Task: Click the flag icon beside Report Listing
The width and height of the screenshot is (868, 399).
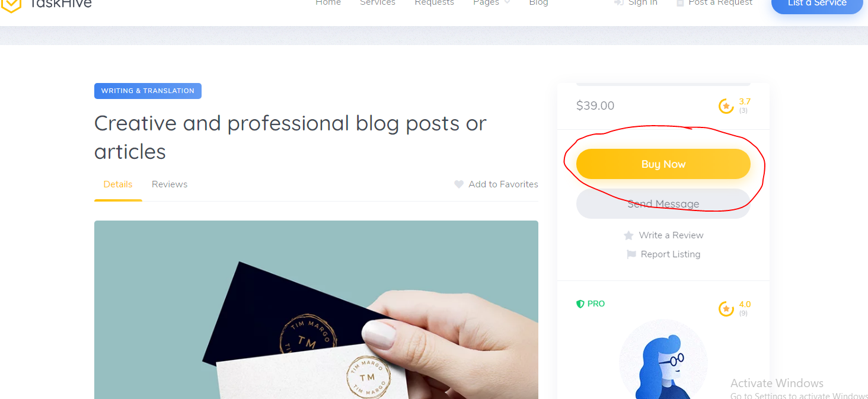Action: click(631, 254)
